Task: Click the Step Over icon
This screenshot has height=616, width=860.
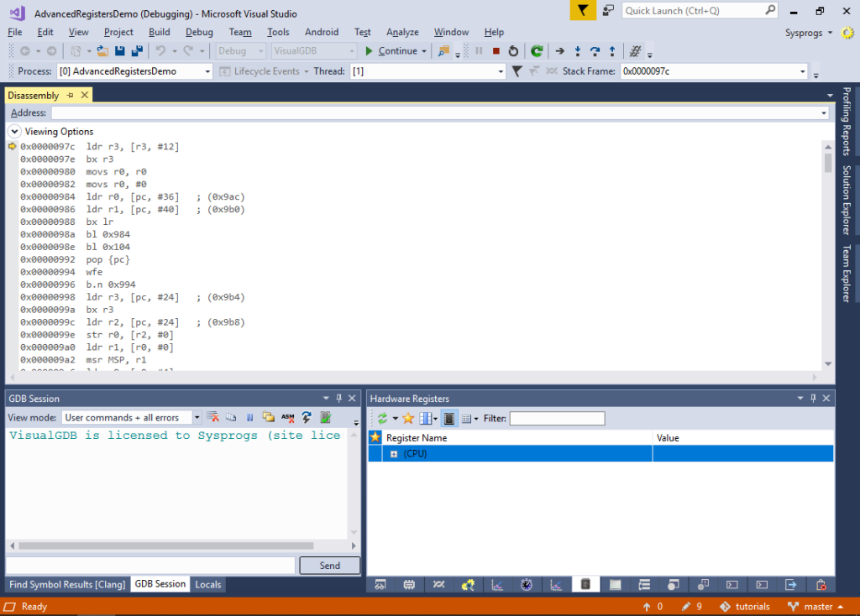Action: (595, 51)
